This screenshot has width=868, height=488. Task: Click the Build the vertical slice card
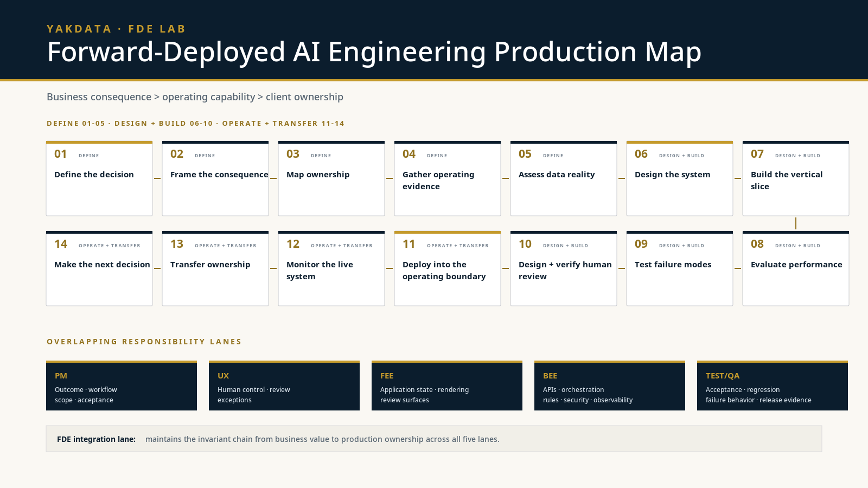point(796,178)
